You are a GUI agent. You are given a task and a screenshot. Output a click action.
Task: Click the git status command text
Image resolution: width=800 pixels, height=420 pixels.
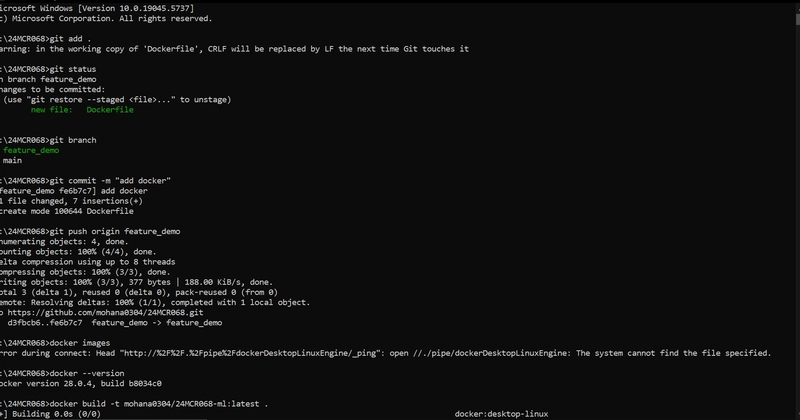click(72, 69)
